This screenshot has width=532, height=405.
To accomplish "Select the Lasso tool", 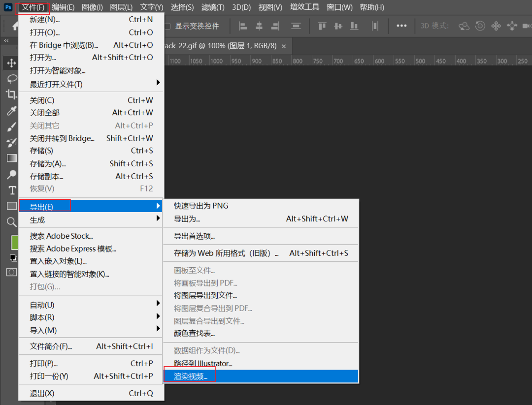I will coord(11,79).
